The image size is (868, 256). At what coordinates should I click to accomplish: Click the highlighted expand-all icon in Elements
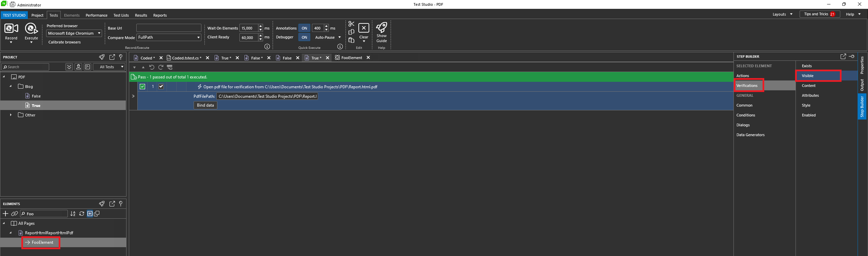tap(90, 214)
